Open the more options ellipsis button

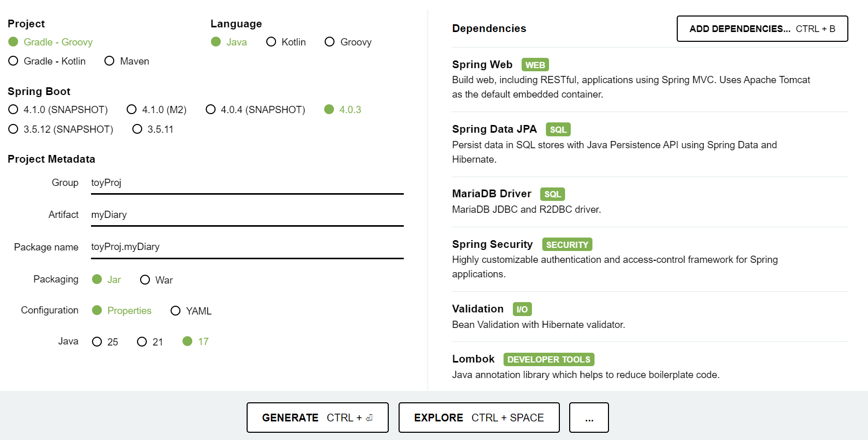[589, 417]
